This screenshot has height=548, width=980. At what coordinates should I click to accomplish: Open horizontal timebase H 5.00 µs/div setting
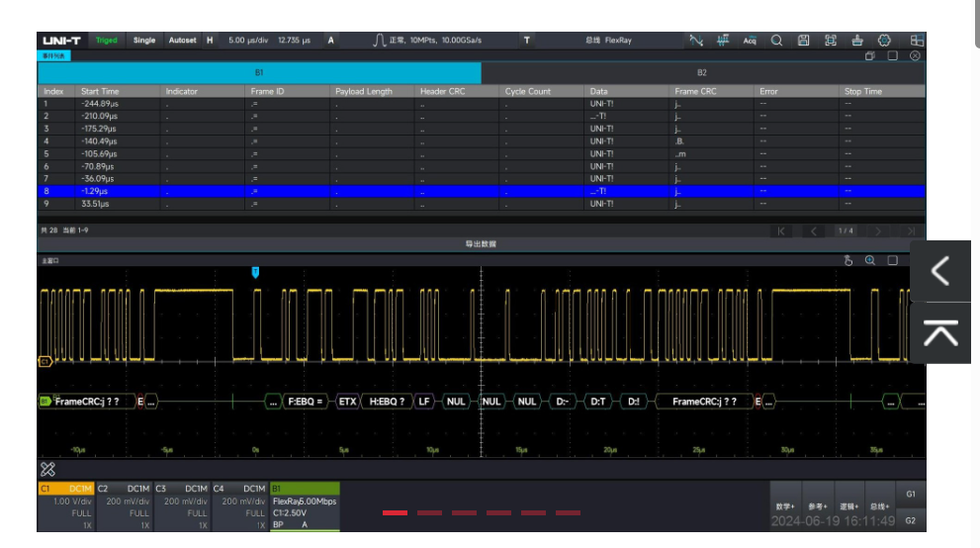click(x=258, y=40)
